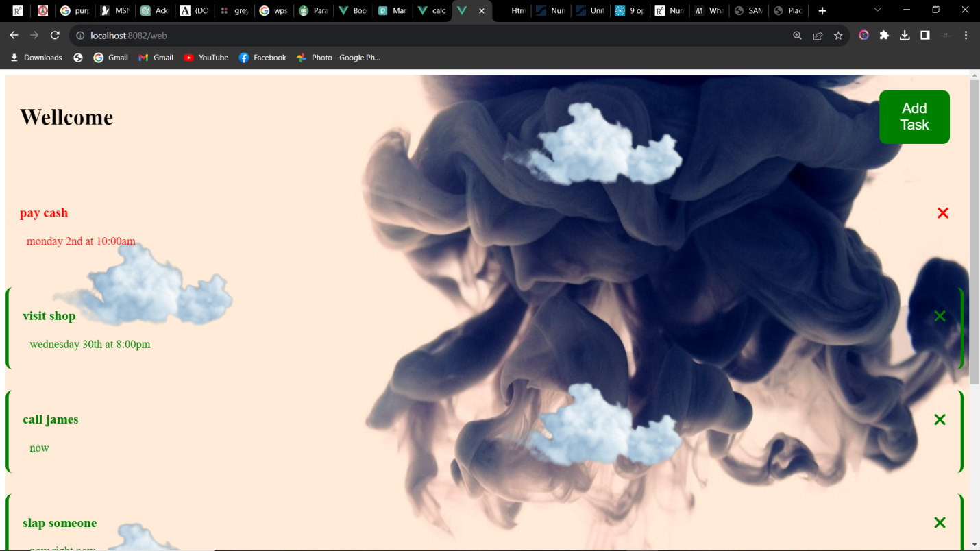This screenshot has width=980, height=551.
Task: Open the downloads tray icon
Action: click(905, 36)
